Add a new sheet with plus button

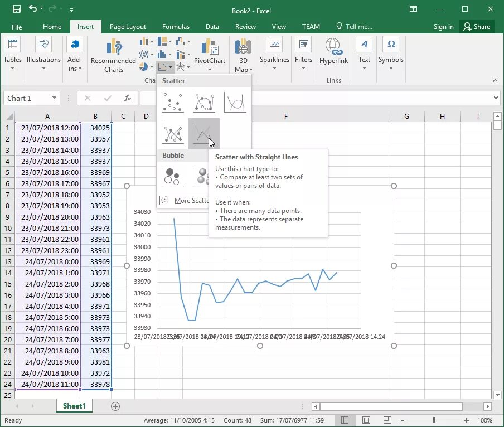[x=115, y=406]
